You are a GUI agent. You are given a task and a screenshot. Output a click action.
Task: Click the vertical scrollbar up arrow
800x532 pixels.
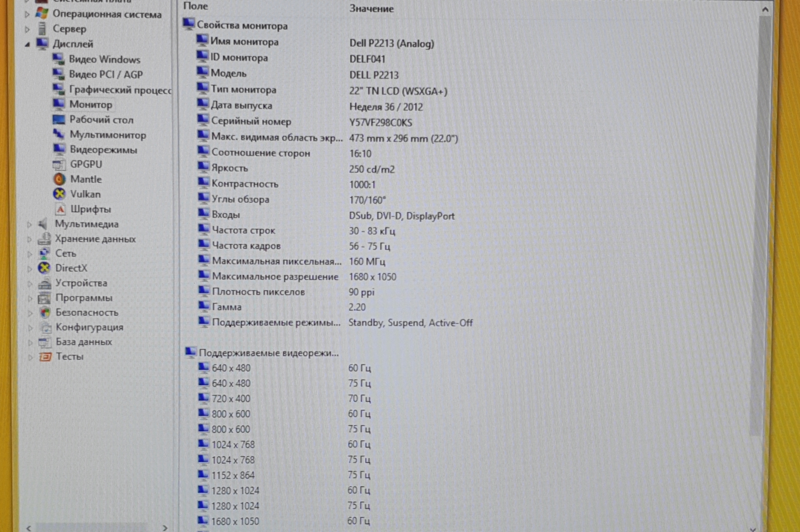pos(765,9)
